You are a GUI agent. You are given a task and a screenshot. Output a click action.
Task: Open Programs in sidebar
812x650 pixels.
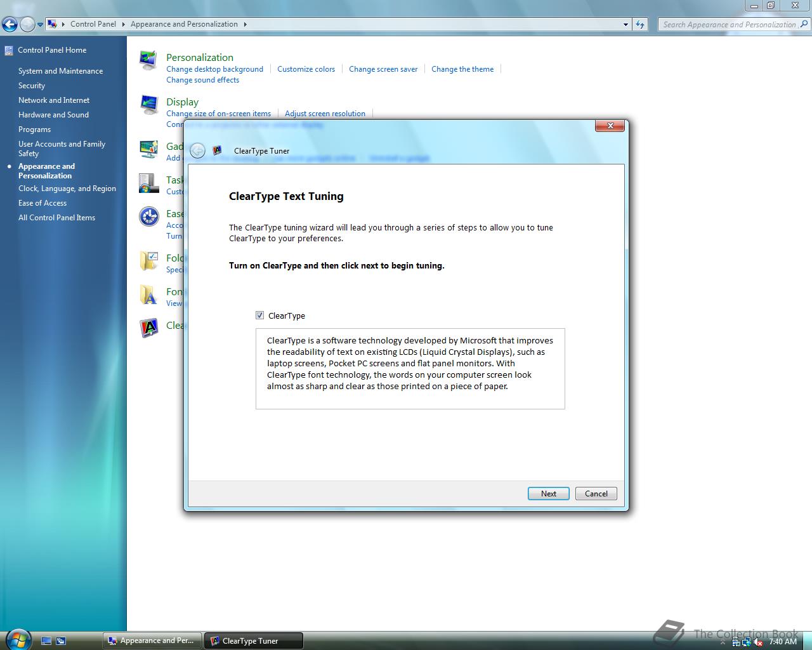point(34,129)
